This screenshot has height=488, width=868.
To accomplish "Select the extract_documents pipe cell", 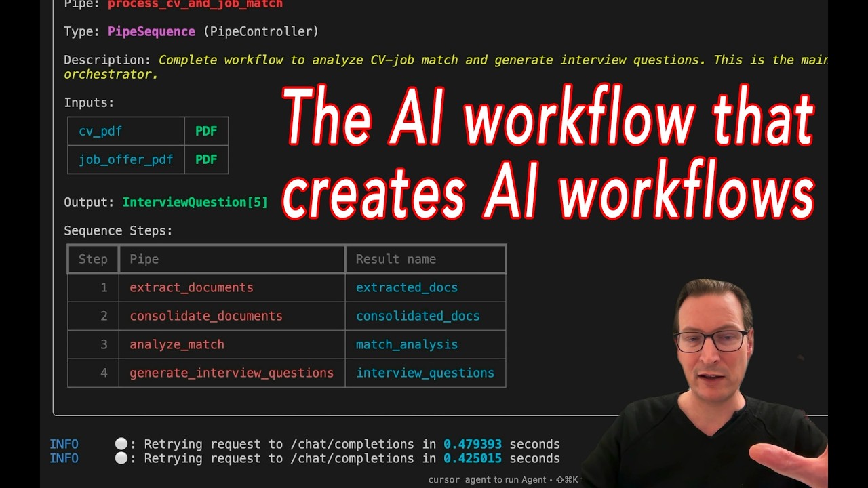I will tap(232, 287).
